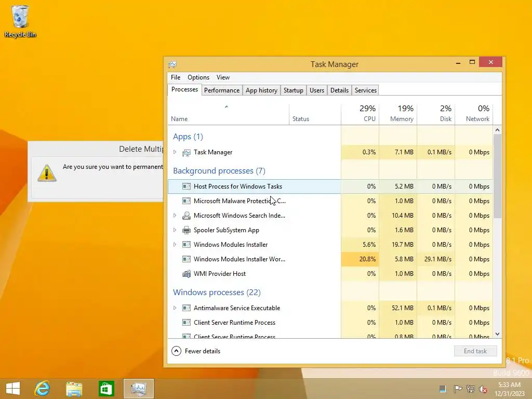The image size is (532, 399).
Task: Click the Windows Modules Installer icon
Action: pyautogui.click(x=187, y=245)
